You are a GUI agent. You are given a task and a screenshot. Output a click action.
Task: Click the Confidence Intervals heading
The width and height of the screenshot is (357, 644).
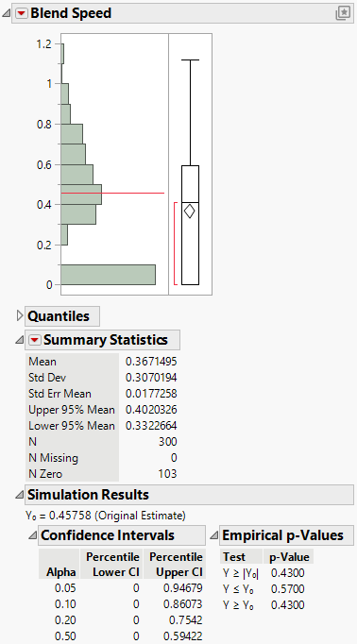(x=108, y=535)
